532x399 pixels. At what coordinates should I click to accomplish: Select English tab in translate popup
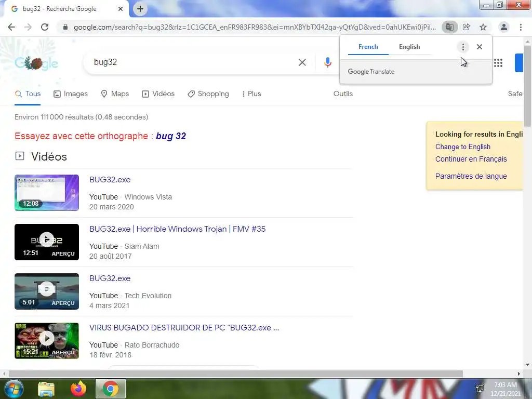pyautogui.click(x=409, y=47)
